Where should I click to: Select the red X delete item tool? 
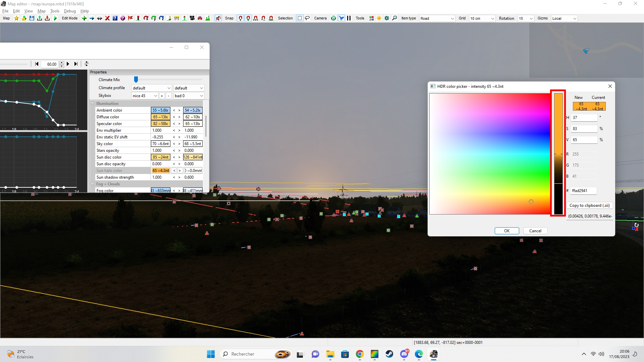[107, 18]
